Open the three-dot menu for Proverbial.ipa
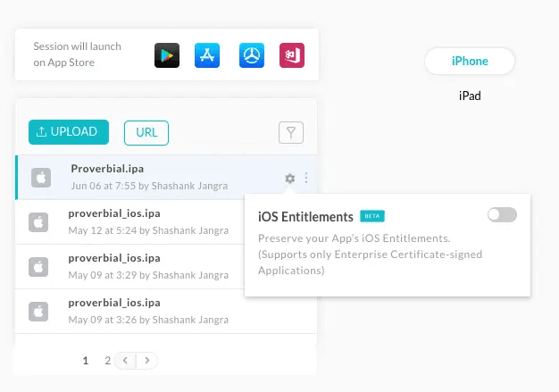This screenshot has height=392, width=559. tap(306, 179)
